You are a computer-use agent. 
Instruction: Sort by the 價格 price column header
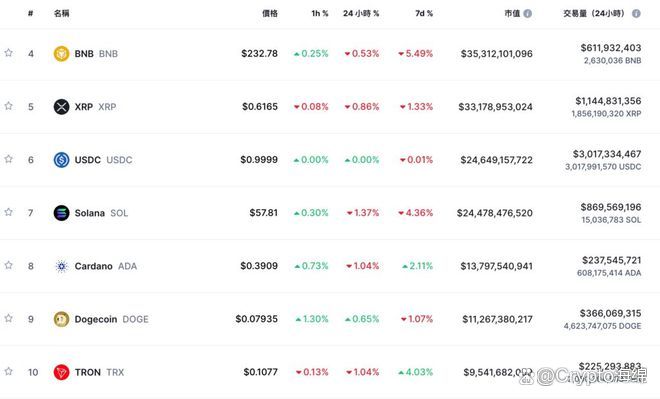tap(270, 13)
